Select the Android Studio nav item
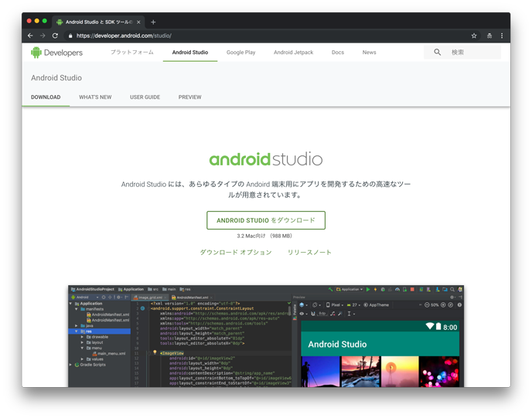532x418 pixels. [x=190, y=53]
